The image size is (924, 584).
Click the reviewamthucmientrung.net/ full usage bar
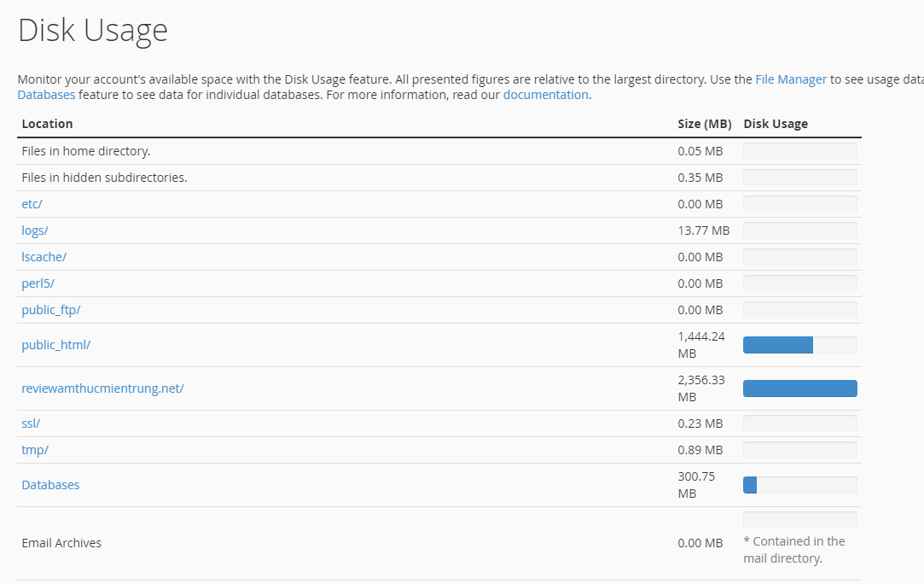coord(799,388)
